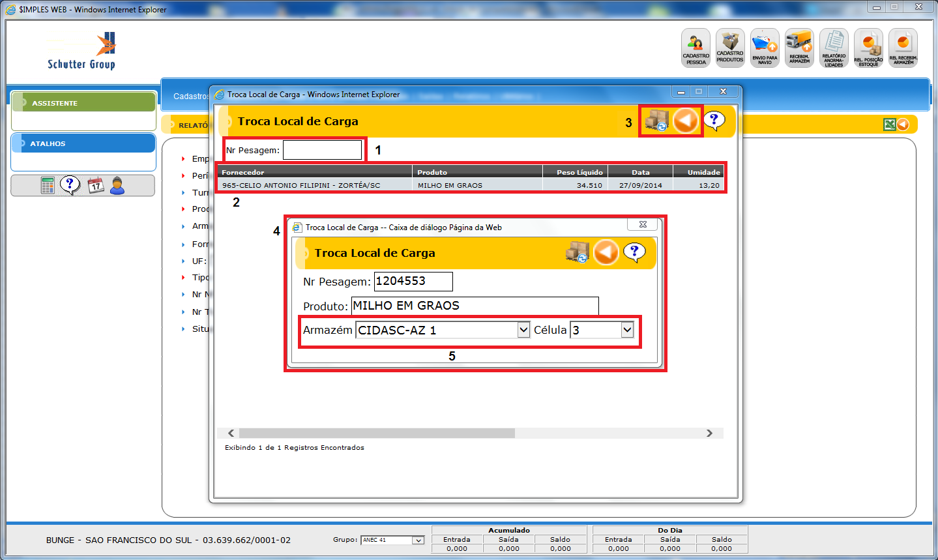
Task: Open the Célula dropdown
Action: [x=627, y=330]
